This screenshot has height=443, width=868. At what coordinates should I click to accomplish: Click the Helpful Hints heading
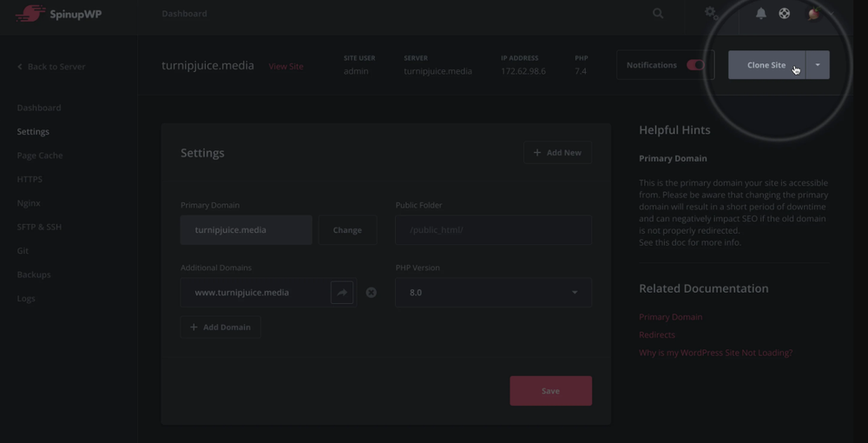pyautogui.click(x=674, y=129)
